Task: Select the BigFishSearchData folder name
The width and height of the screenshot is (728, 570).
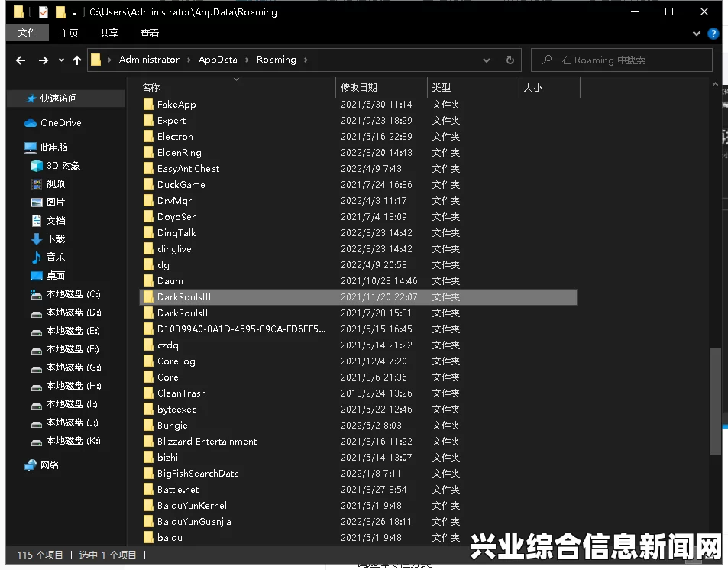Action: 198,474
